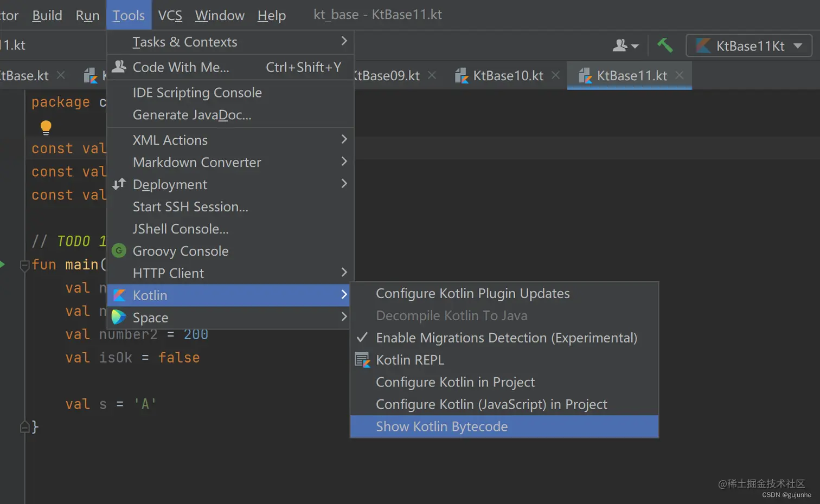Open IDE Scripting Console
This screenshot has width=820, height=504.
click(230, 93)
